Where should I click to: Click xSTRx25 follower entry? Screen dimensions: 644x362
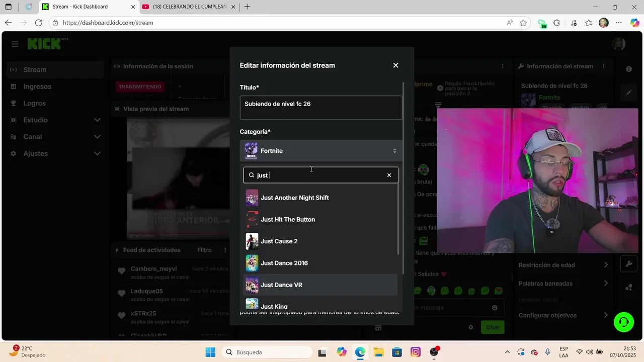click(143, 313)
